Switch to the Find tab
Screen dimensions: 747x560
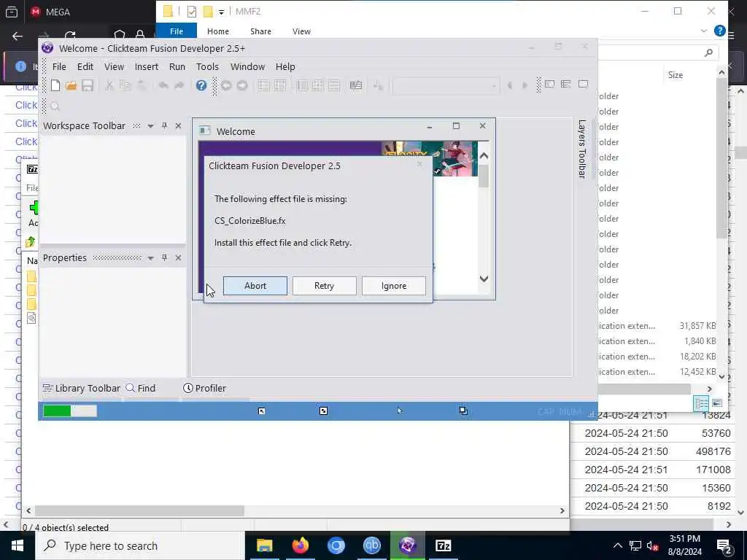point(141,388)
